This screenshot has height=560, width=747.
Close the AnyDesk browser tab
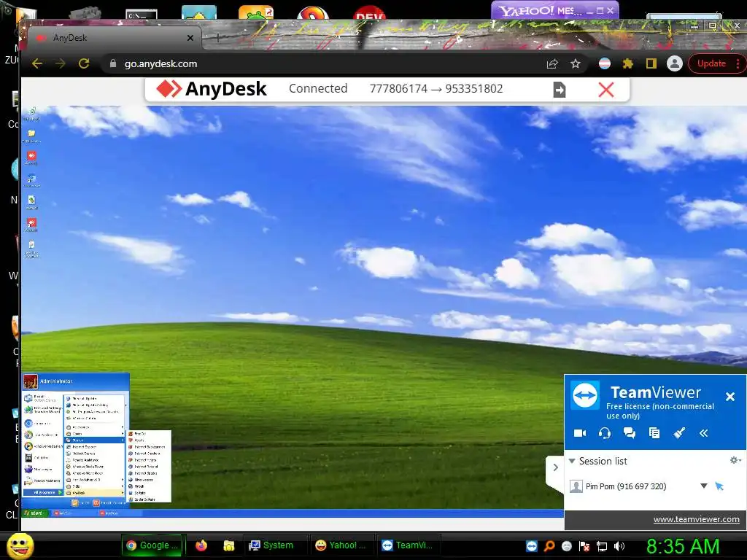190,38
